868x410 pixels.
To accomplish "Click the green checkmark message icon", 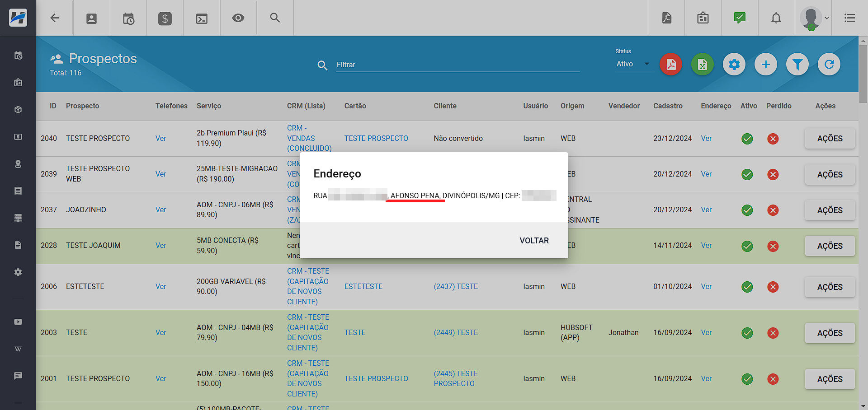I will point(740,18).
